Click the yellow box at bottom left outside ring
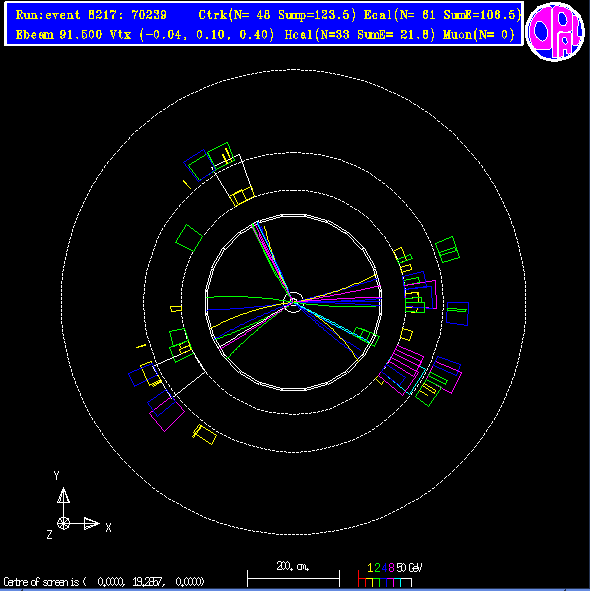Image resolution: width=590 pixels, height=591 pixels. click(204, 434)
